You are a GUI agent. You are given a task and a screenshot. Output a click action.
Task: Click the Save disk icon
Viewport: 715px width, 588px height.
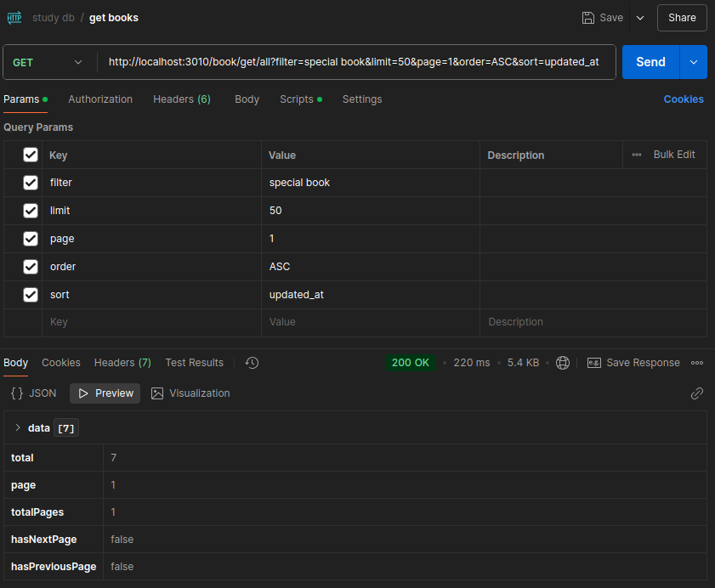[588, 18]
